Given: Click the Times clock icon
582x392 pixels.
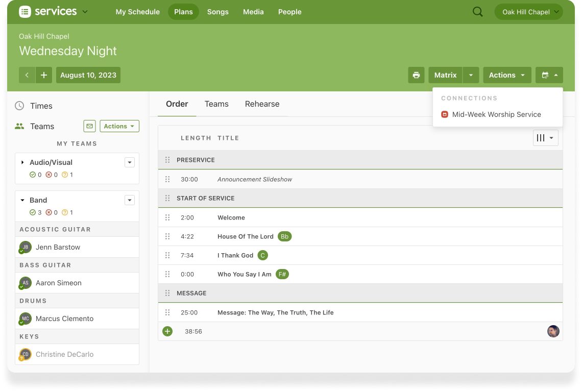Looking at the screenshot, I should pos(19,106).
